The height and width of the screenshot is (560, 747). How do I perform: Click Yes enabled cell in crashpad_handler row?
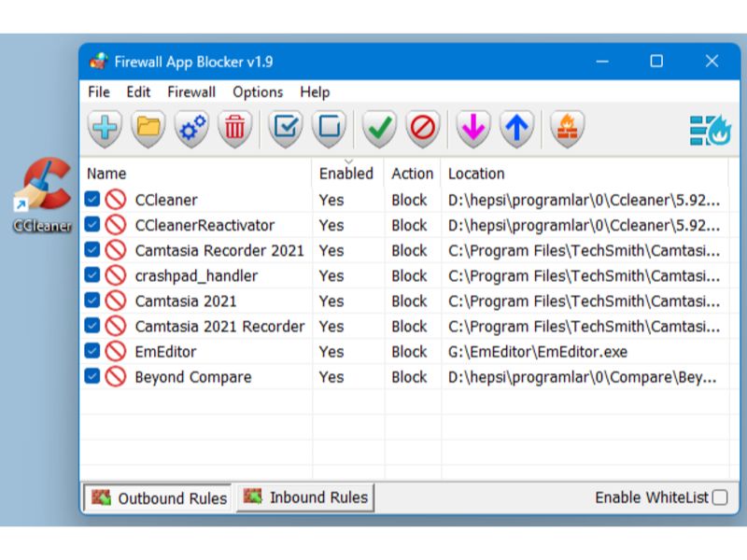[331, 275]
